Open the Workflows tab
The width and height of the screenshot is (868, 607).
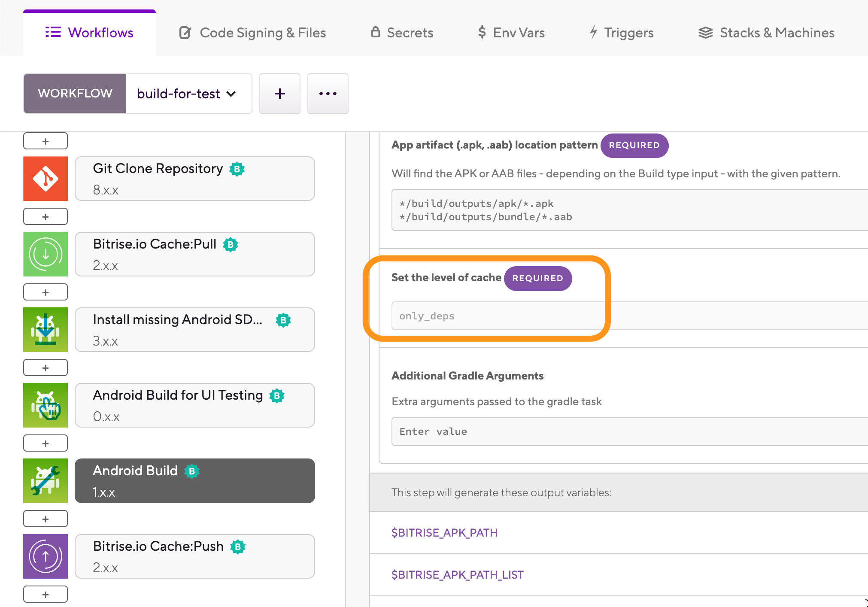(x=89, y=33)
